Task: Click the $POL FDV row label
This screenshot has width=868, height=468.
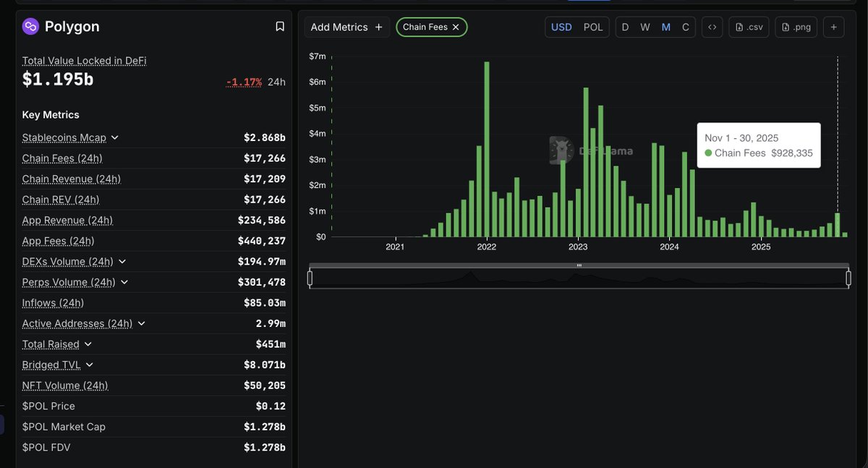Action: click(46, 447)
